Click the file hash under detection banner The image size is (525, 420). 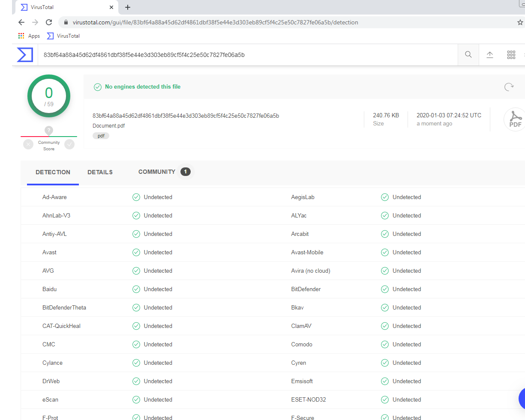click(186, 116)
